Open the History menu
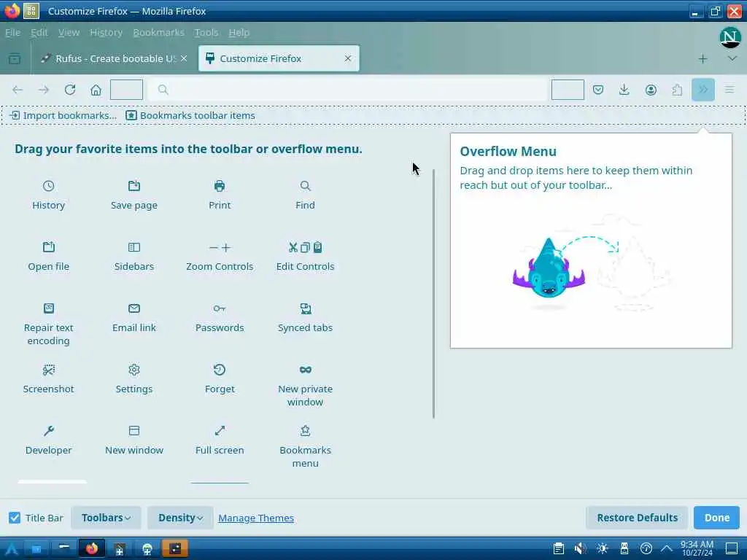 point(107,32)
